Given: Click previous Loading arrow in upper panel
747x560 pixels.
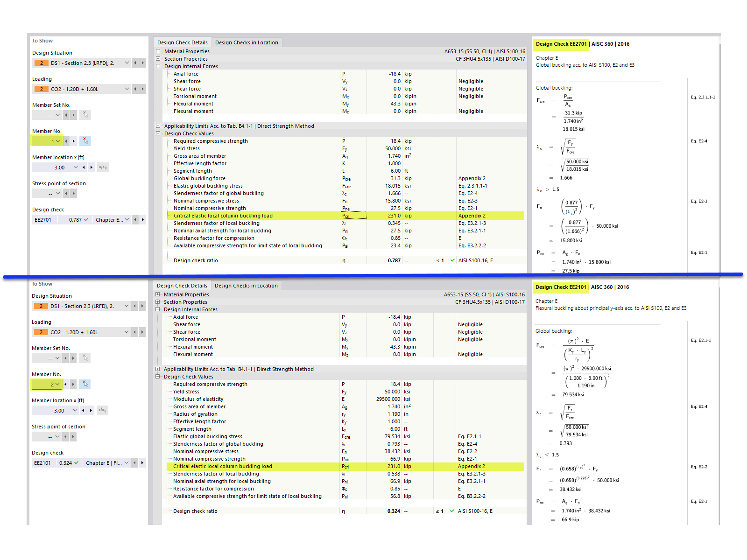Looking at the screenshot, I should 135,89.
